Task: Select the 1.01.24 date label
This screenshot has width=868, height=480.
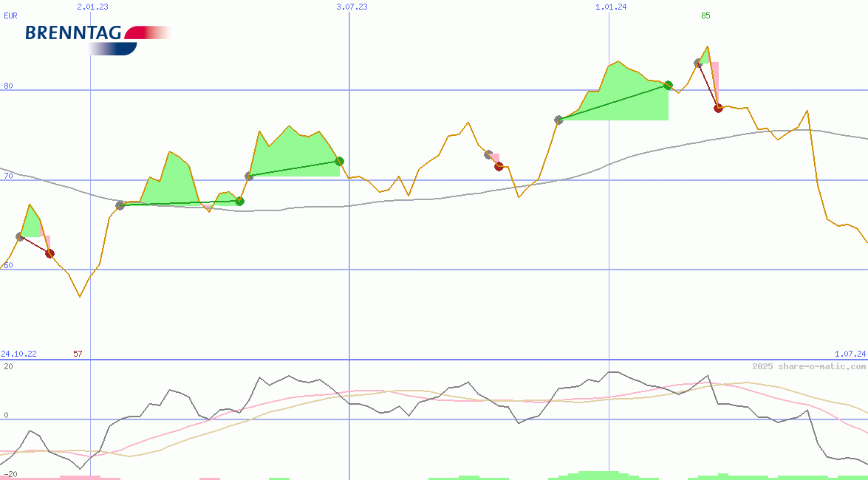Action: point(611,7)
